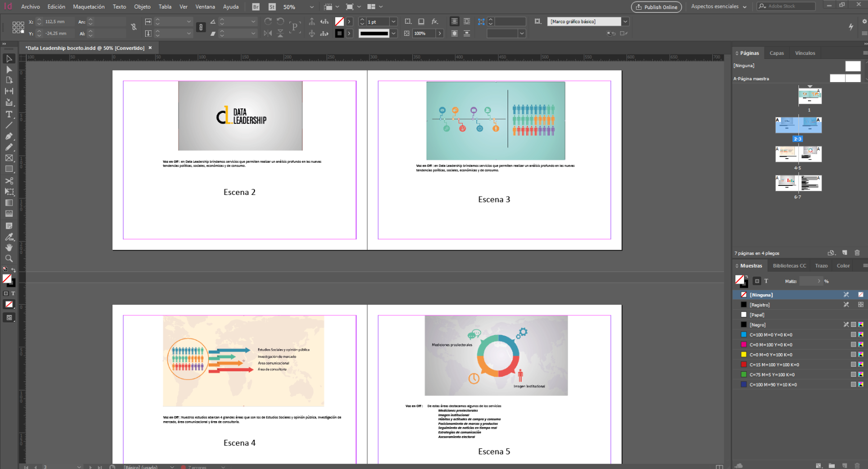The image size is (868, 469).
Task: Select the Selection tool arrow
Action: [x=9, y=59]
